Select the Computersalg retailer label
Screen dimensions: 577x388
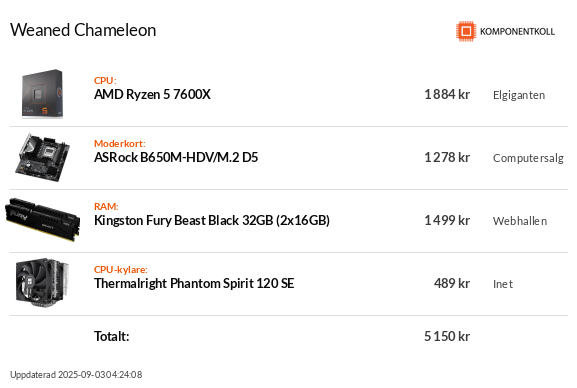[x=528, y=158]
